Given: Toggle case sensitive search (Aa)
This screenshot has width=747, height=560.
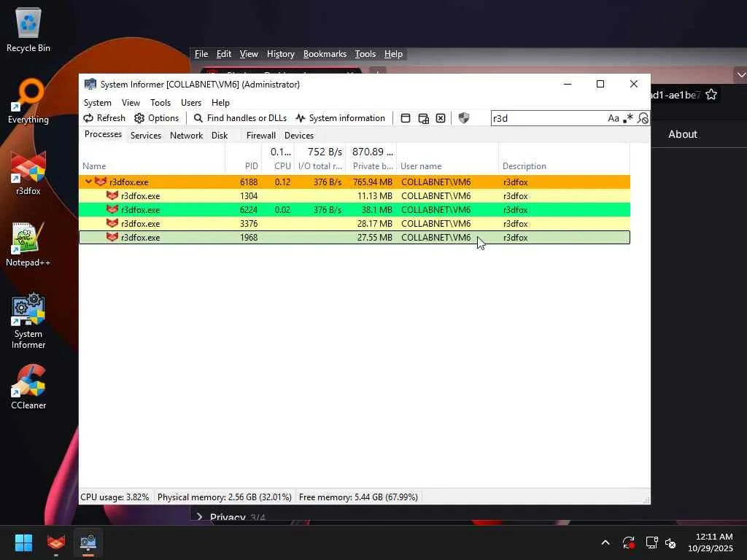Looking at the screenshot, I should pyautogui.click(x=613, y=118).
